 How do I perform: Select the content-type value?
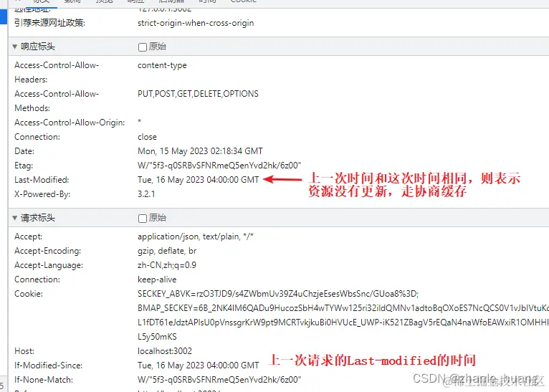162,65
